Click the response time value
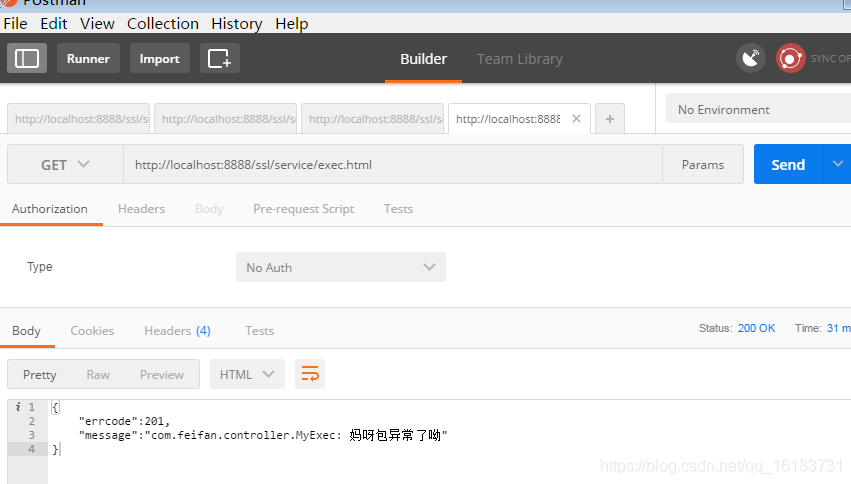Screen dimensions: 851x484 point(839,328)
